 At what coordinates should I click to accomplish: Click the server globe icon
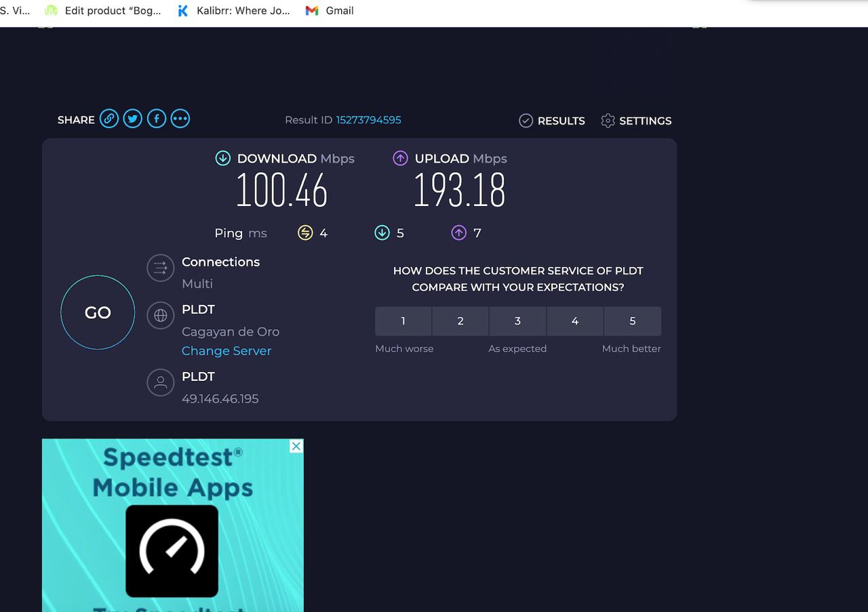[x=161, y=315]
